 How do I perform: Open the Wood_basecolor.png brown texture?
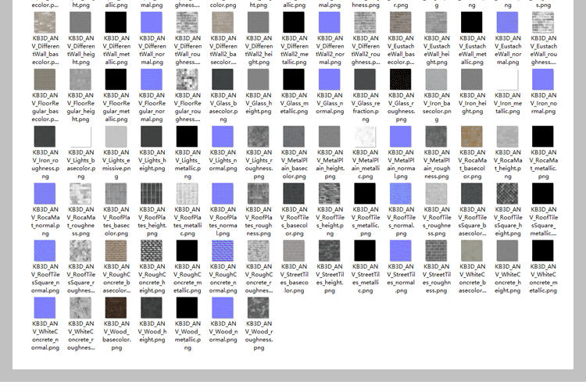pos(116,308)
